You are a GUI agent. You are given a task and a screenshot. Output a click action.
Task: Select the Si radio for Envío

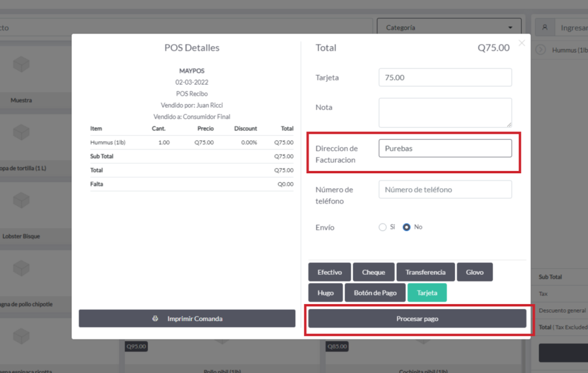(382, 227)
